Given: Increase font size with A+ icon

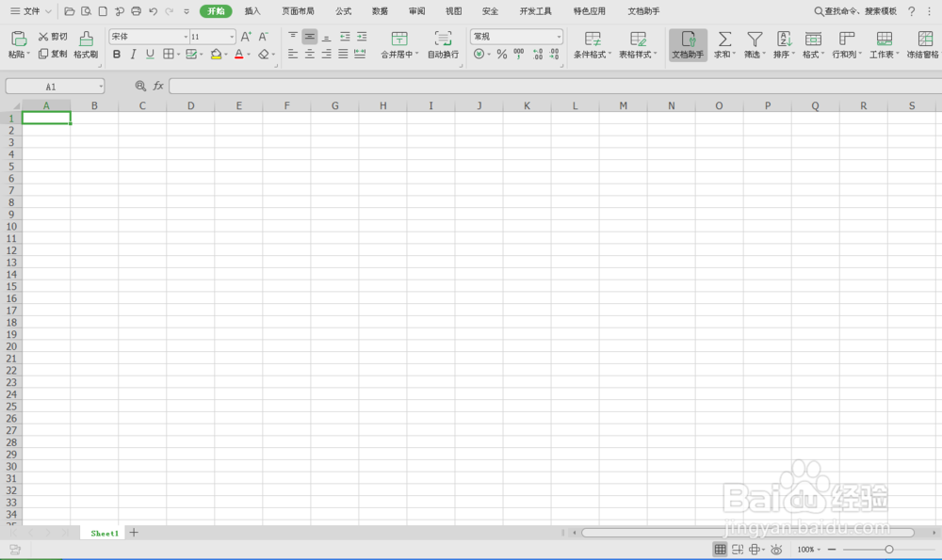Looking at the screenshot, I should click(246, 37).
